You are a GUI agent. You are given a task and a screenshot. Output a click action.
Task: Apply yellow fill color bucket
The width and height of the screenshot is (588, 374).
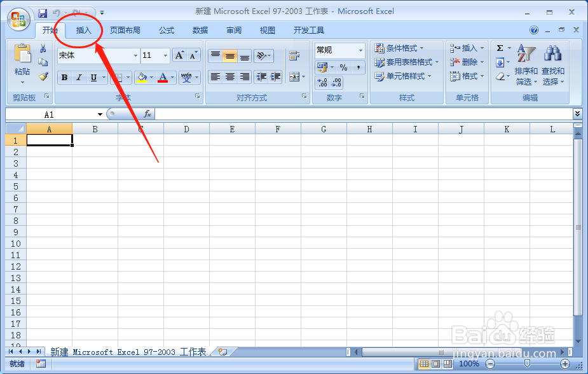click(x=142, y=78)
